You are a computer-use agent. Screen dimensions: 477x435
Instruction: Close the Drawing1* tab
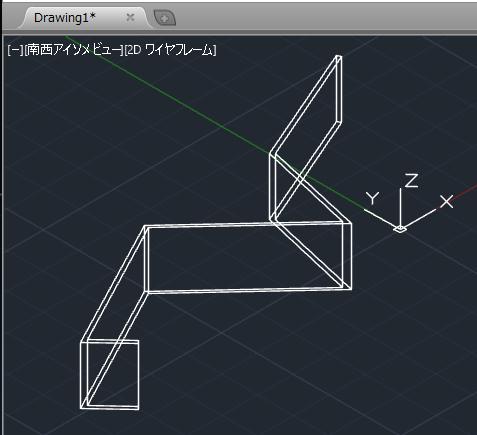click(130, 17)
